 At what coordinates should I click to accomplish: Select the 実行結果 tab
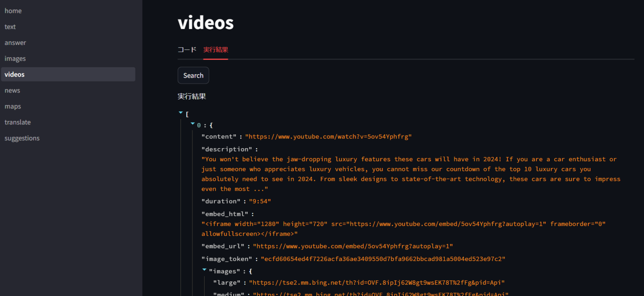(x=216, y=49)
